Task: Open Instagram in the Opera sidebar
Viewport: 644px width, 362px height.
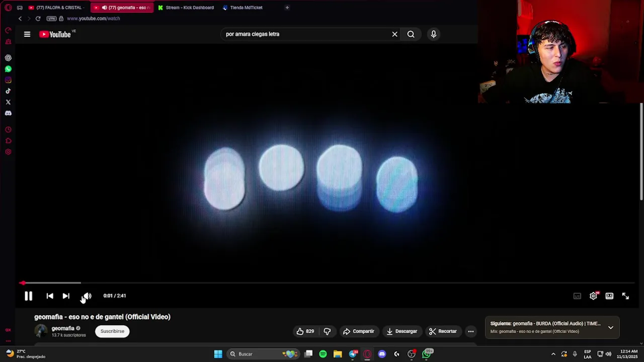Action: coord(8,80)
